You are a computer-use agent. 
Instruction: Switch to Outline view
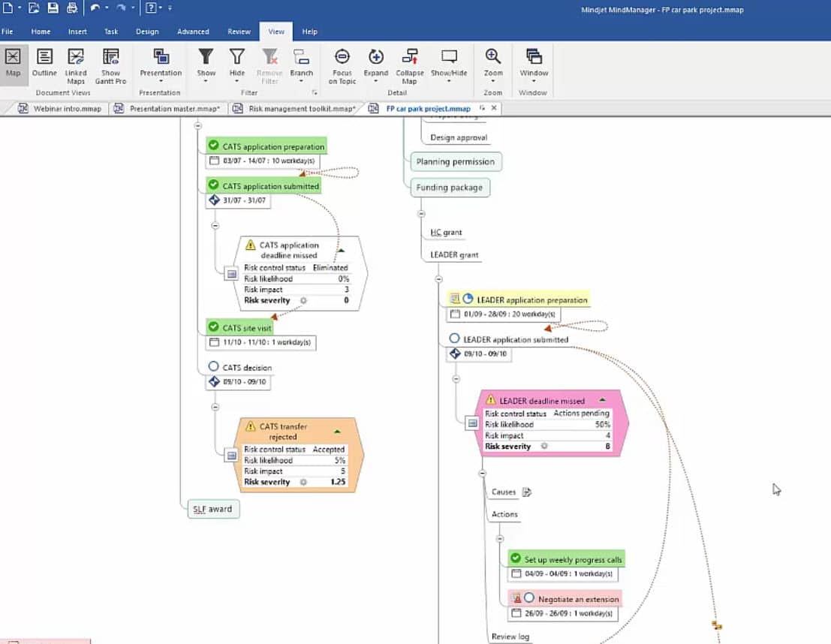point(44,62)
